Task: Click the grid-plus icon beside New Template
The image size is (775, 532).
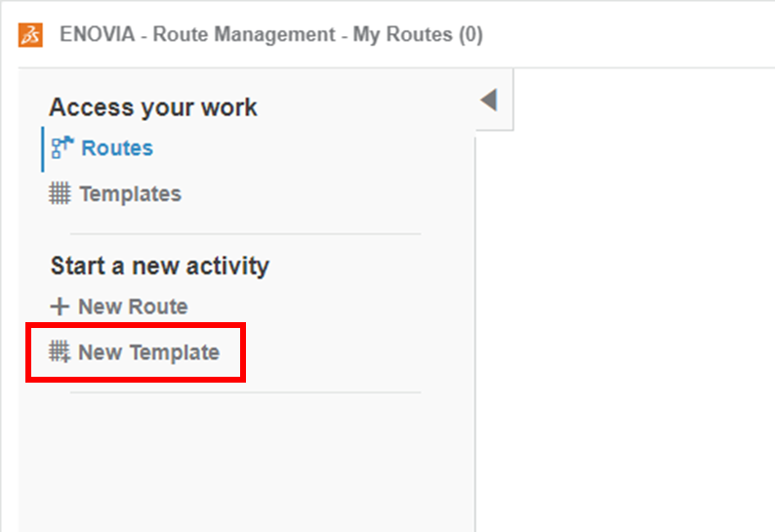Action: pyautogui.click(x=61, y=351)
